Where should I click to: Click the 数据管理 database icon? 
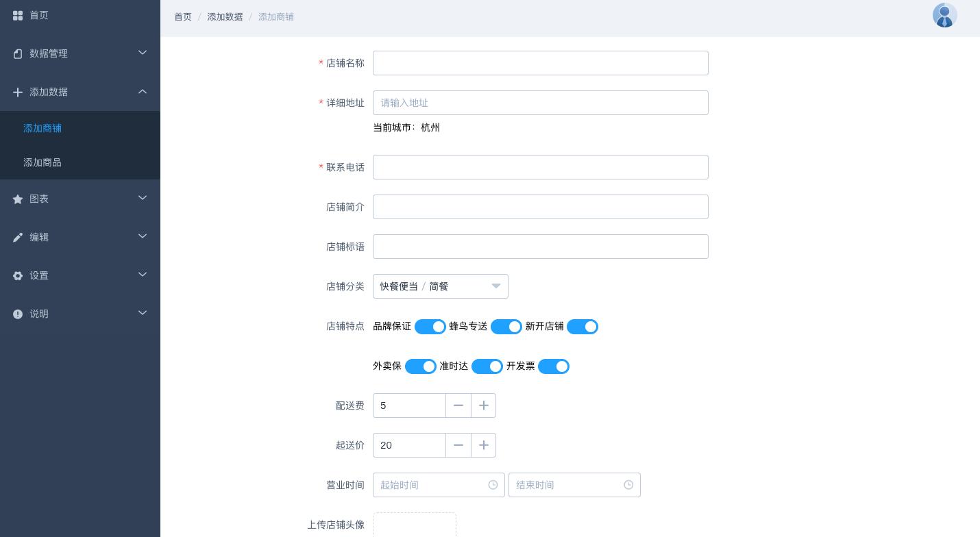18,53
